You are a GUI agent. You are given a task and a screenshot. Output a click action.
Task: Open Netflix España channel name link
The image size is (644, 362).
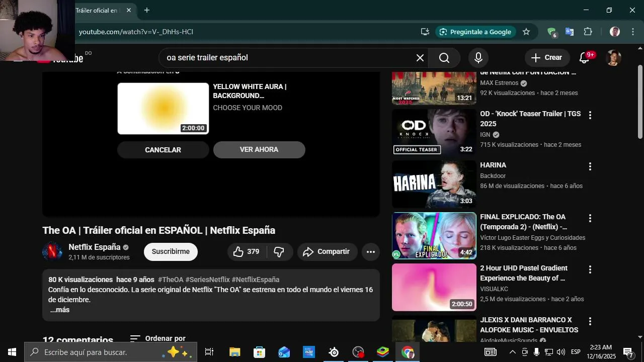tap(95, 247)
